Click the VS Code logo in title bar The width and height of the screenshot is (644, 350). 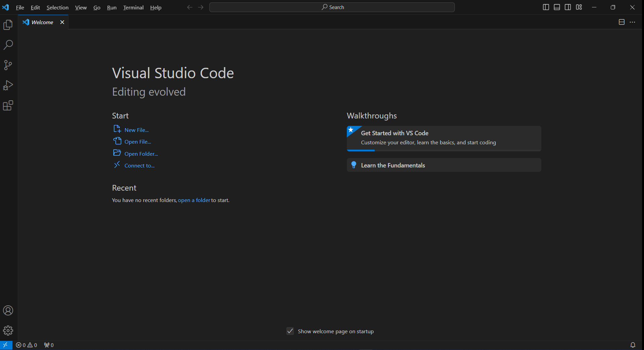point(6,7)
